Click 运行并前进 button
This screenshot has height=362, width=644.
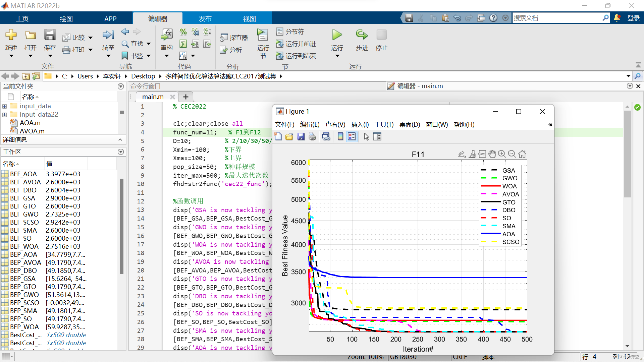tap(296, 44)
